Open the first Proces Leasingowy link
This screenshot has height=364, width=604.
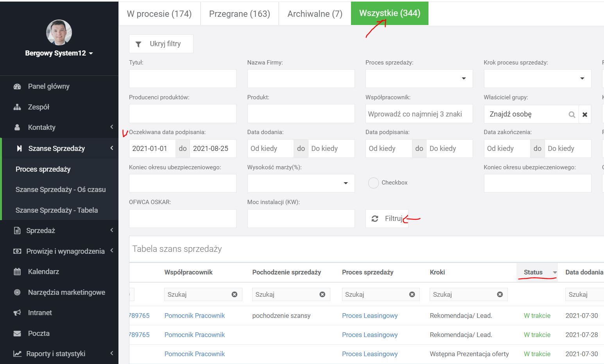[369, 316]
